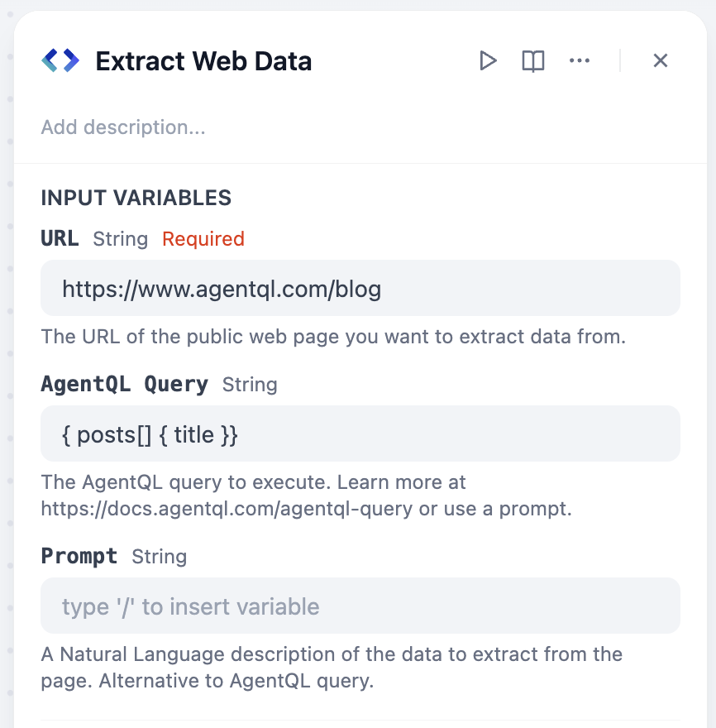The width and height of the screenshot is (716, 728).
Task: Click the red "Required" indicator
Action: [203, 239]
